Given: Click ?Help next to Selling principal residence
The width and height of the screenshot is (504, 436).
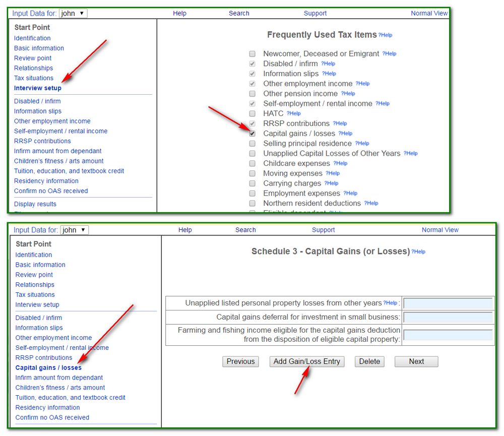Looking at the screenshot, I should tap(362, 144).
